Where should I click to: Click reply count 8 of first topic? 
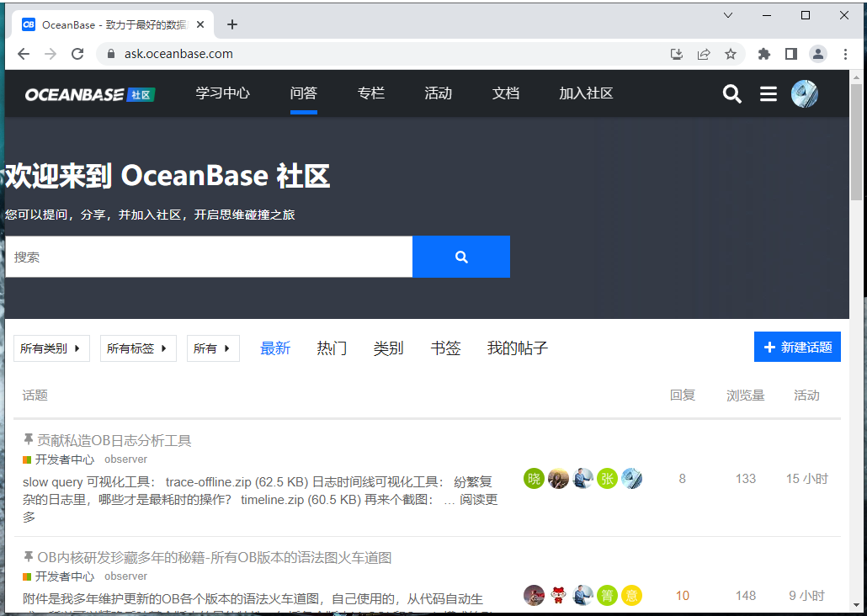coord(683,478)
